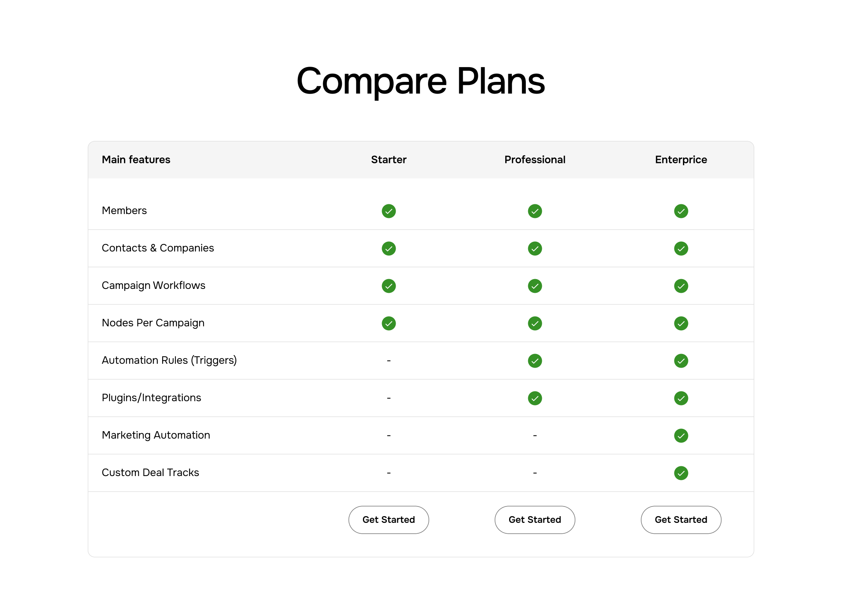Click Get Started for the Starter plan

(388, 520)
